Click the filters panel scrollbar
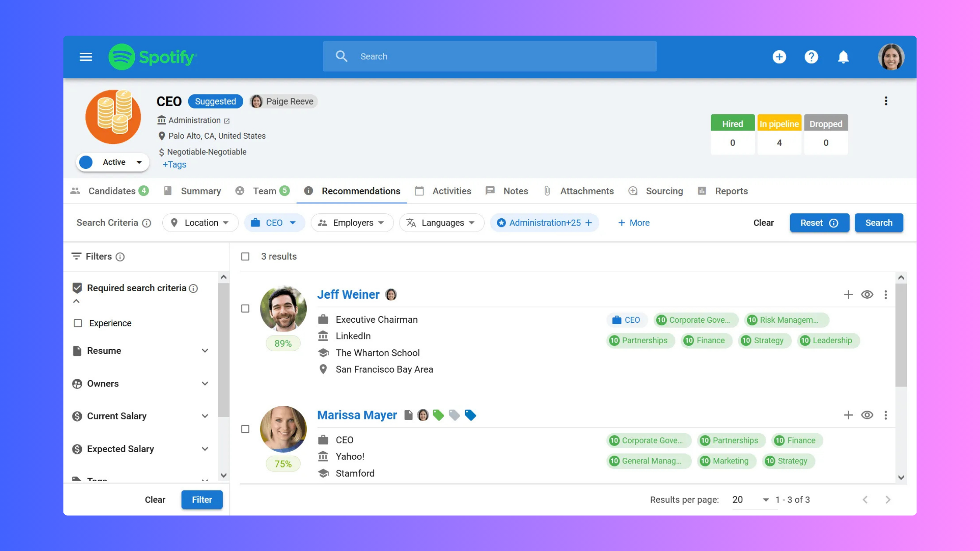 [x=224, y=350]
